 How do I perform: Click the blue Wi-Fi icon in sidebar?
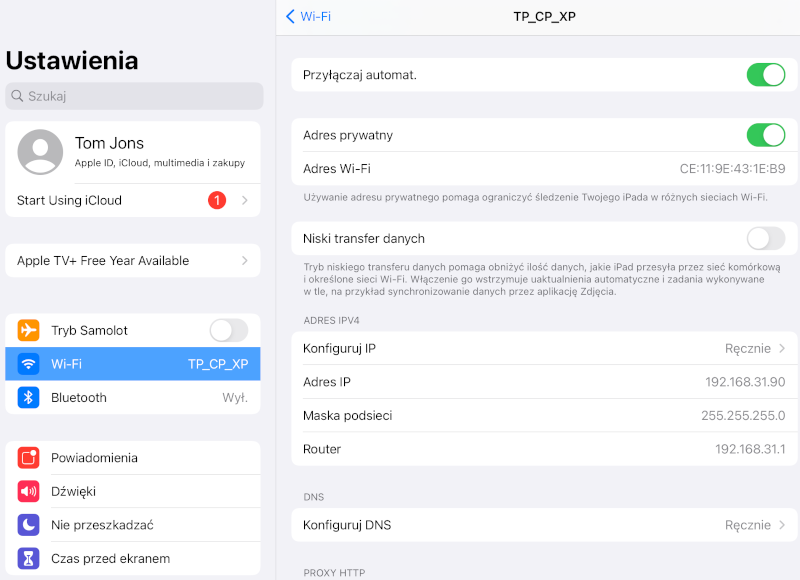pos(28,364)
